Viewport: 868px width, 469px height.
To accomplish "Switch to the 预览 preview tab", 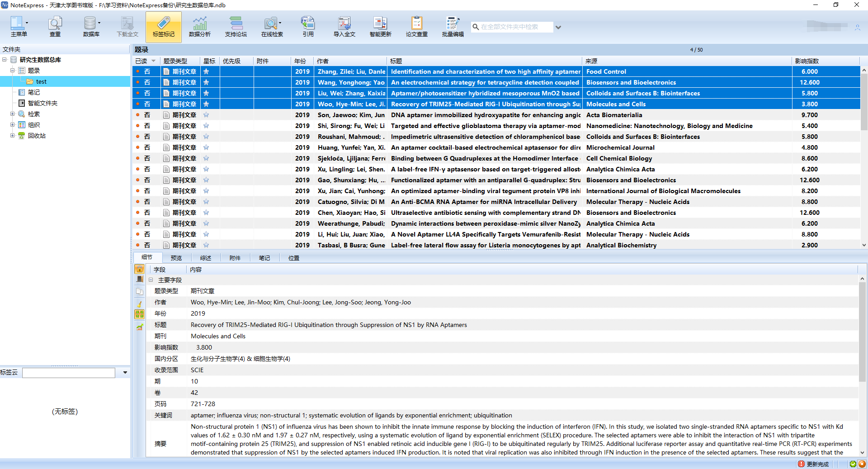I will (x=176, y=258).
